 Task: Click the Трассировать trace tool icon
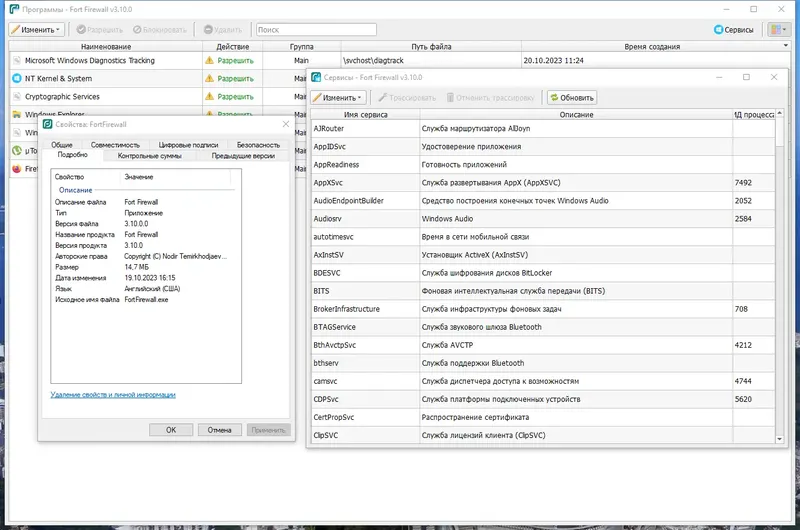[x=383, y=97]
